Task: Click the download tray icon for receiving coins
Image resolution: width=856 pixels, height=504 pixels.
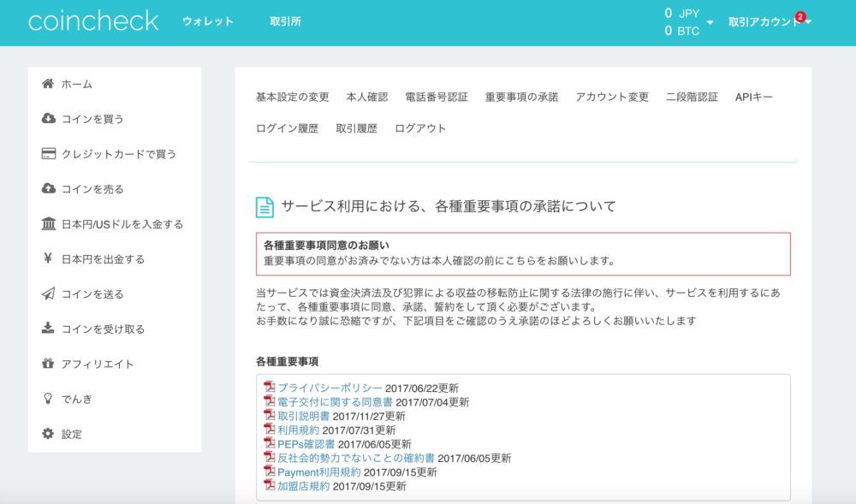Action: [48, 328]
